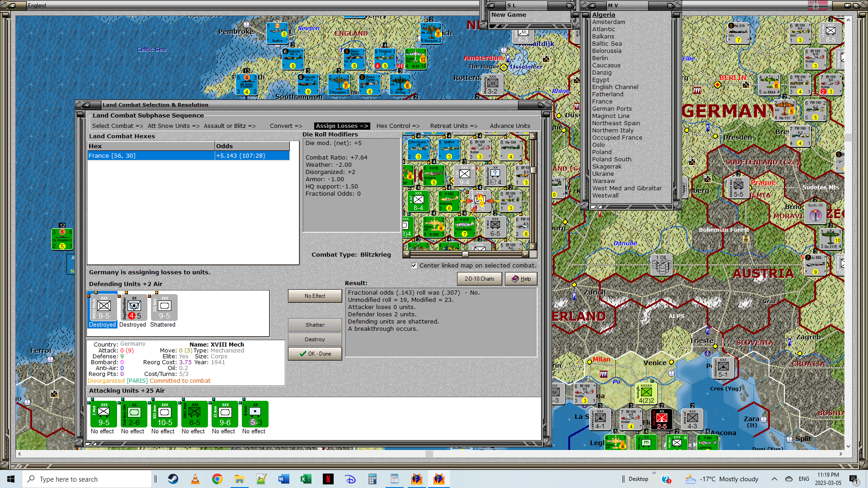Click the main map vertical scrollbar

pos(848,137)
